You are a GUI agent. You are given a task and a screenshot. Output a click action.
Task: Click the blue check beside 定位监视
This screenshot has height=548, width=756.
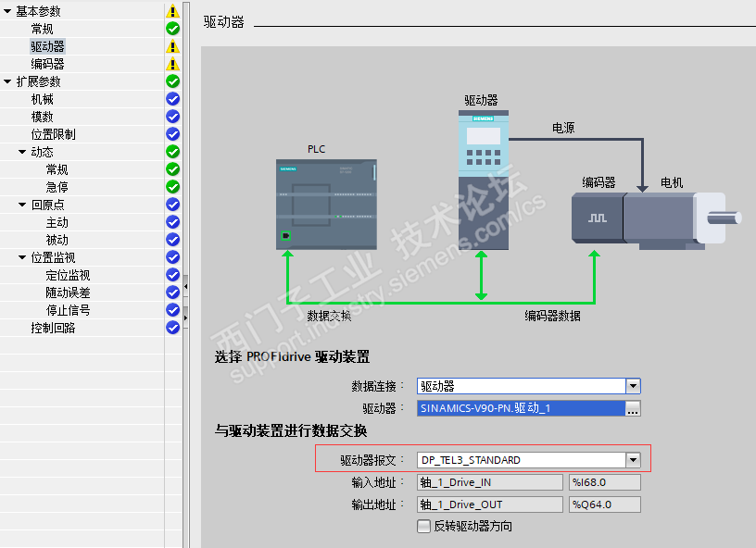coord(172,275)
